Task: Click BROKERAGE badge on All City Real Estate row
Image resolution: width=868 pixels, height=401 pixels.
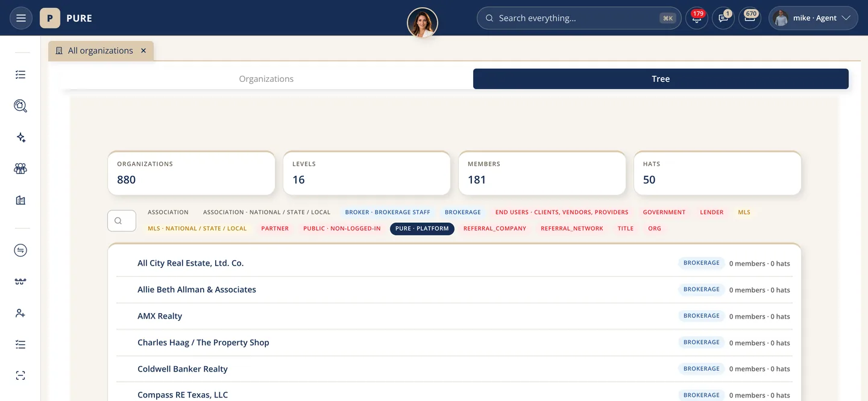Action: (702, 263)
